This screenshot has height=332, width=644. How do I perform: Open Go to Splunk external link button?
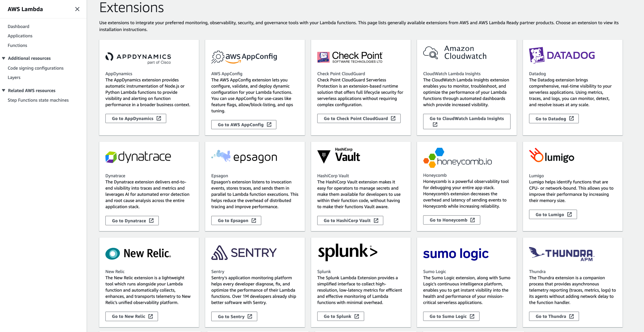pyautogui.click(x=340, y=316)
